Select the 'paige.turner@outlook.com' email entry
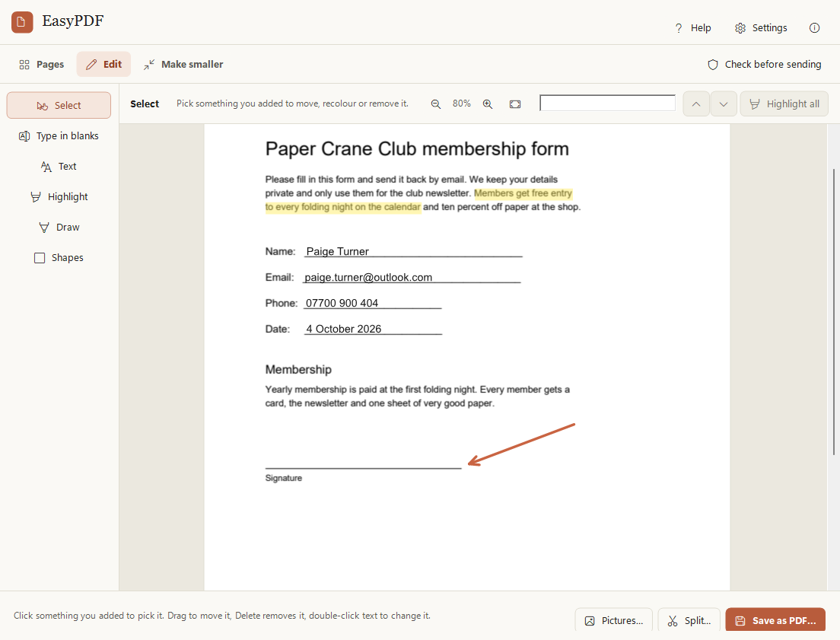The height and width of the screenshot is (640, 840). point(368,277)
